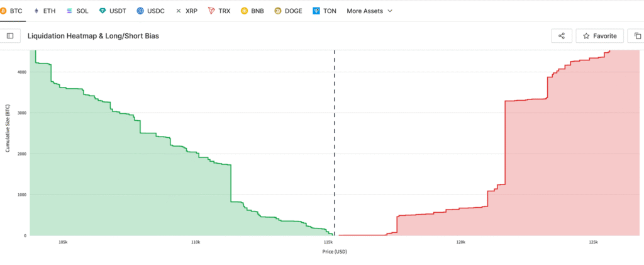Select the BTC asset tab
The width and height of the screenshot is (644, 265).
(x=12, y=11)
